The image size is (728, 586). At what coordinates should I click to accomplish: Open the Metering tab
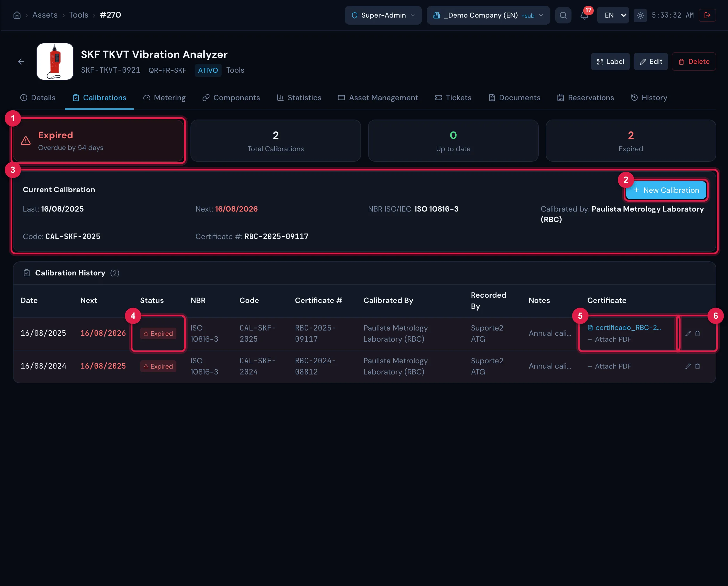(164, 98)
